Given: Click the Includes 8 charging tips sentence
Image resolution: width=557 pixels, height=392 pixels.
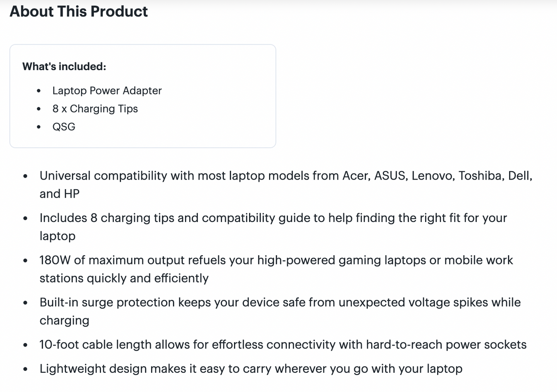Looking at the screenshot, I should click(273, 218).
